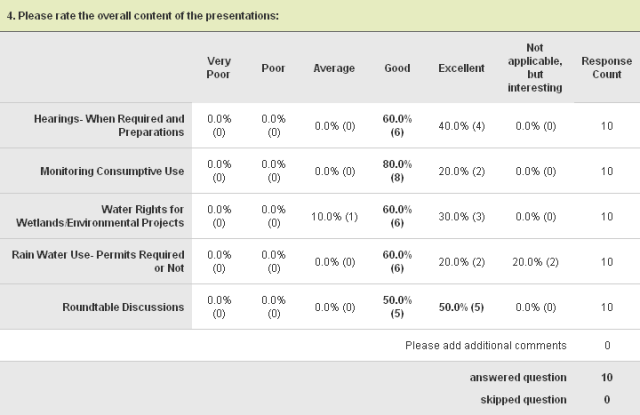
Task: Click the 80.0% (8) Good rating cell
Action: point(397,171)
